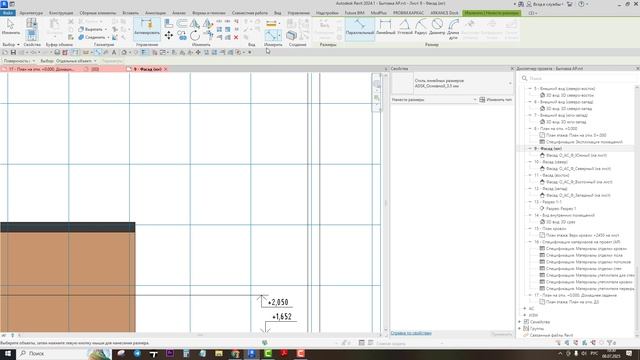Collapse the '13 - Разрез 1-1' sheet node

(530, 202)
